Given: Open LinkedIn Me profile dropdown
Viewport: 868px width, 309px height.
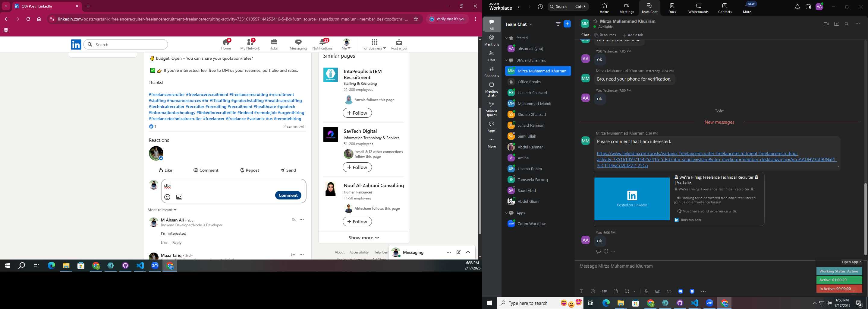Looking at the screenshot, I should pos(346,44).
